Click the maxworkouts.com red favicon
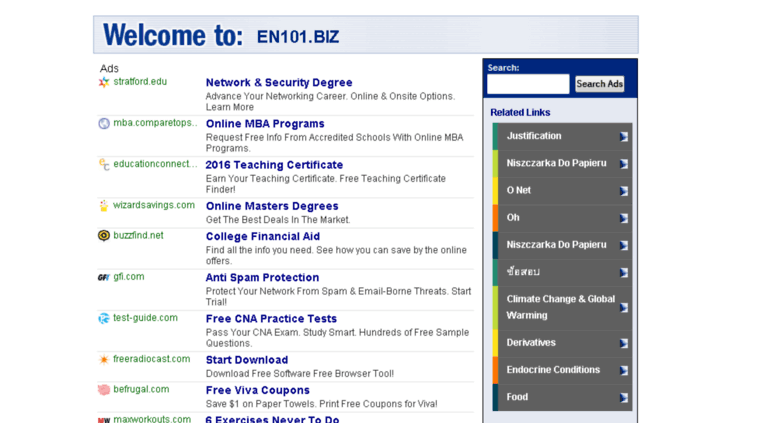The image size is (777, 423). point(104,420)
